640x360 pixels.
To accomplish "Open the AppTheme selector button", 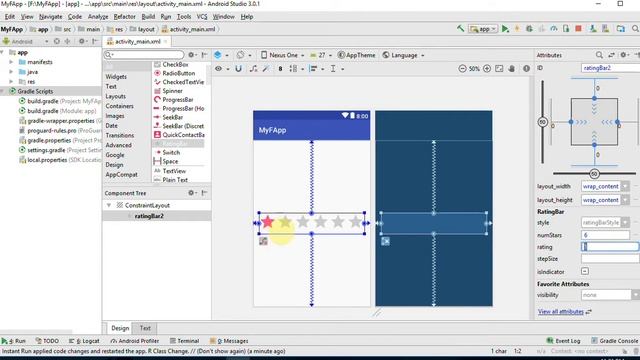I will click(357, 55).
